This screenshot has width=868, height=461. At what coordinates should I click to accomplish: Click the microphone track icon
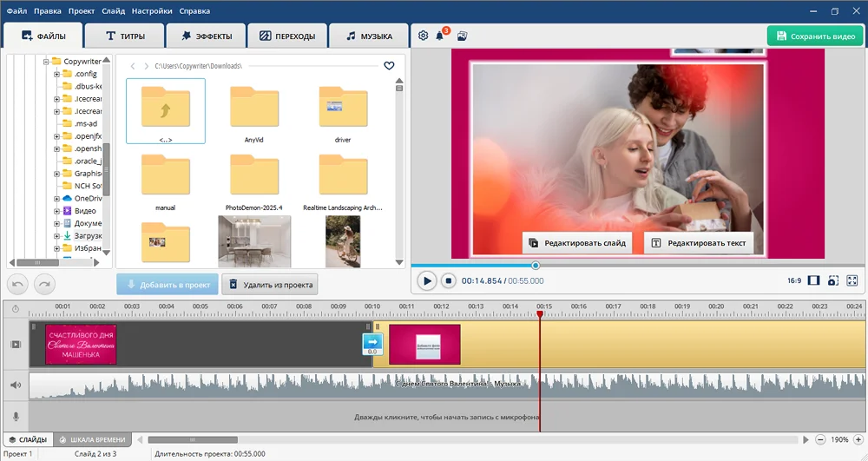point(16,416)
